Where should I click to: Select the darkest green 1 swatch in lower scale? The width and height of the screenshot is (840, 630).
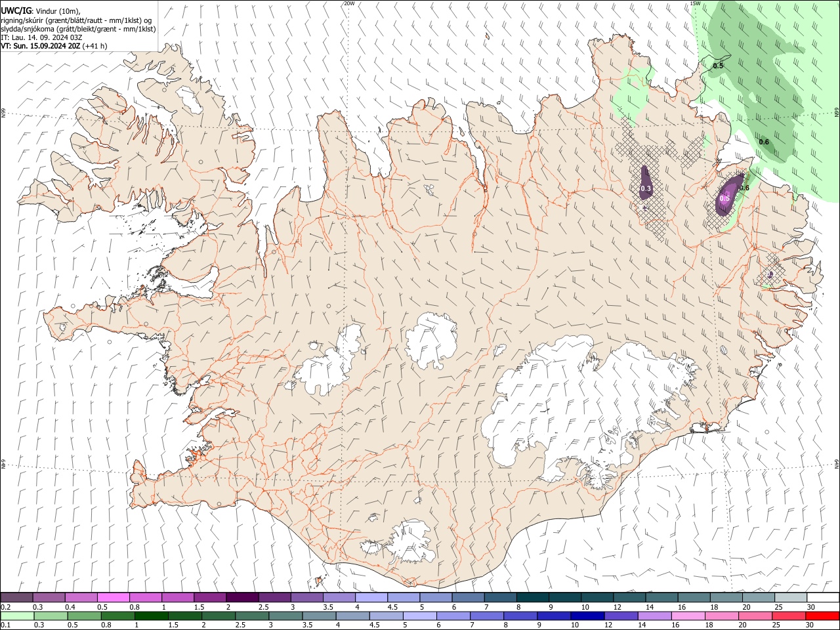pyautogui.click(x=152, y=616)
